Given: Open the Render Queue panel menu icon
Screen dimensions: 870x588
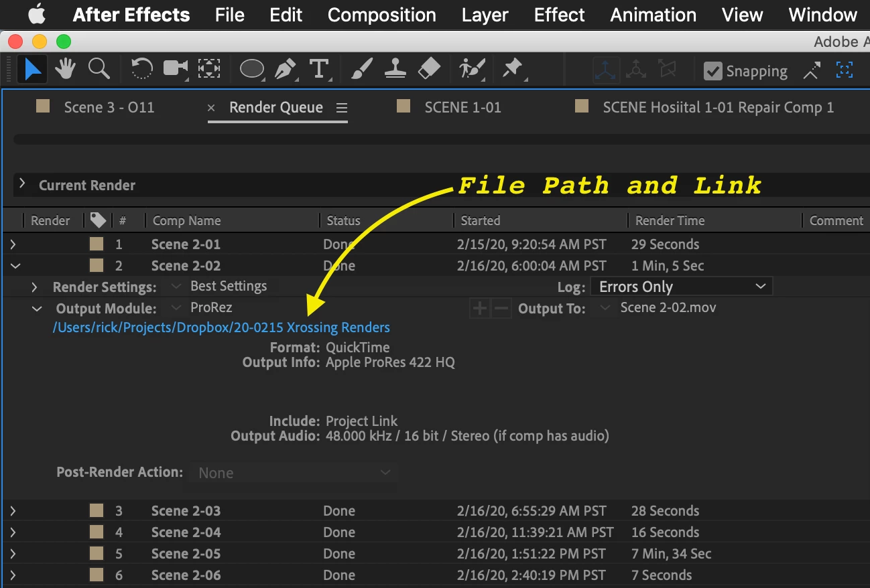Looking at the screenshot, I should [342, 108].
